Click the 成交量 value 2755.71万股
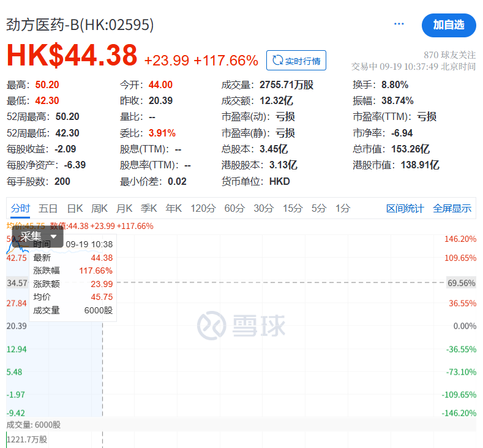This screenshot has height=448, width=483. tap(286, 84)
